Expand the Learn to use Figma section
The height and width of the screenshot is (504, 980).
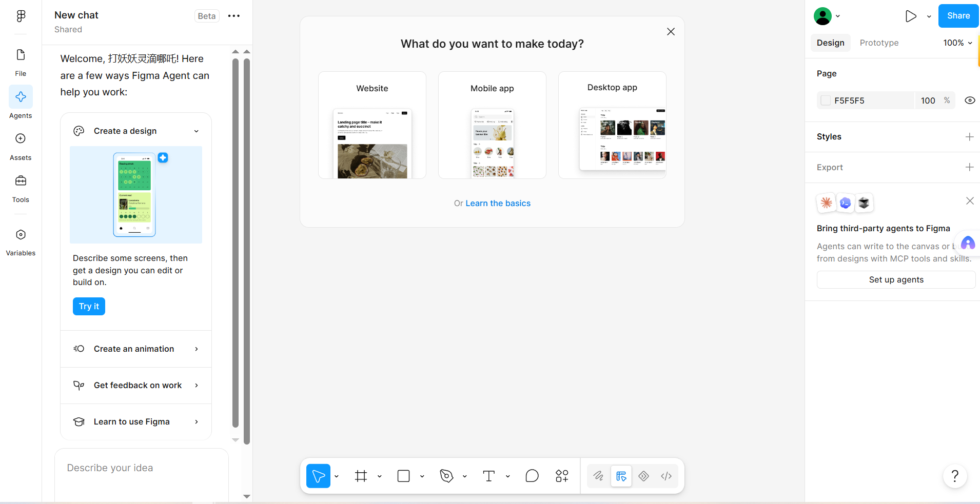(197, 421)
